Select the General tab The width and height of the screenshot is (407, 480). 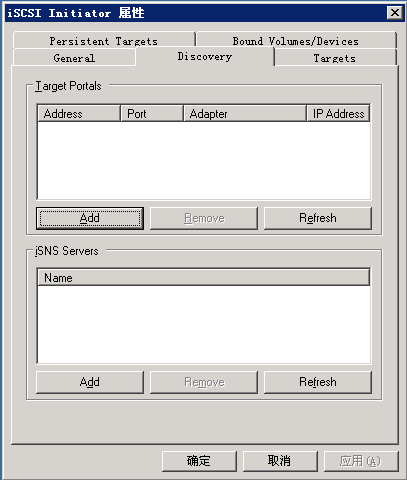coord(74,58)
